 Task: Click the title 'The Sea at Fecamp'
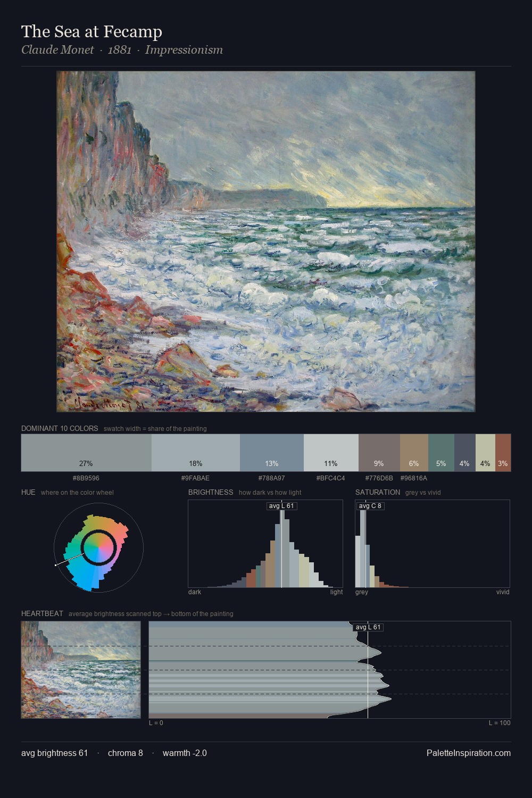click(92, 32)
